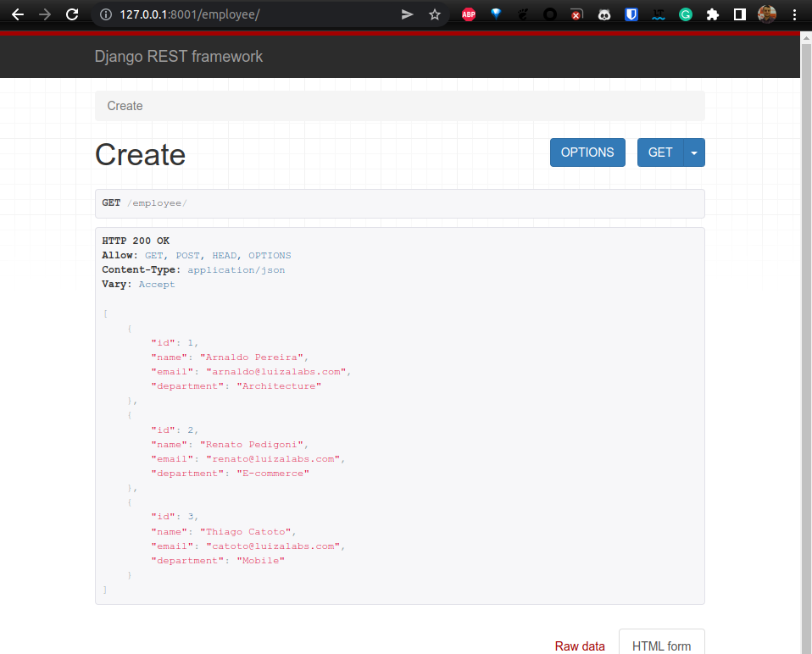The image size is (812, 654).
Task: Send an OPTIONS request
Action: pyautogui.click(x=587, y=152)
